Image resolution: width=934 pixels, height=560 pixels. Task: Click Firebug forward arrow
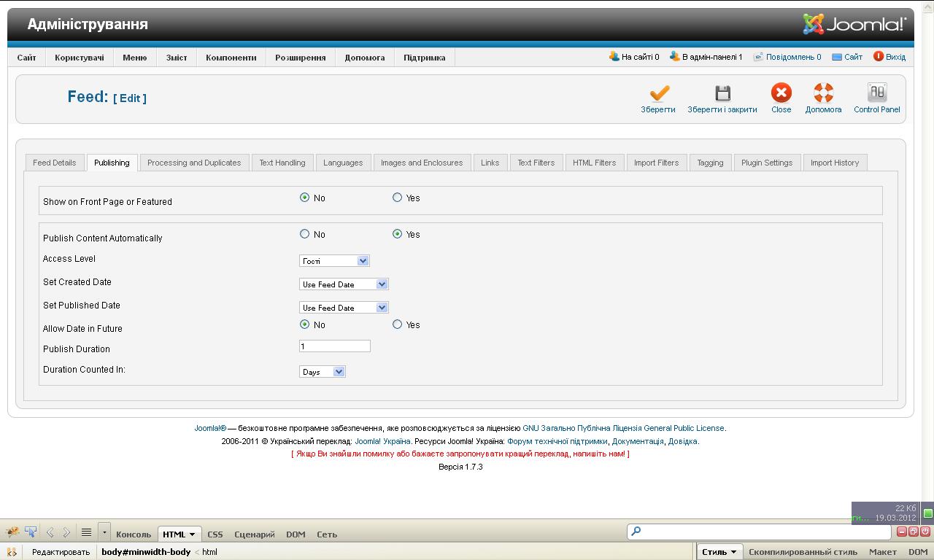coord(66,532)
